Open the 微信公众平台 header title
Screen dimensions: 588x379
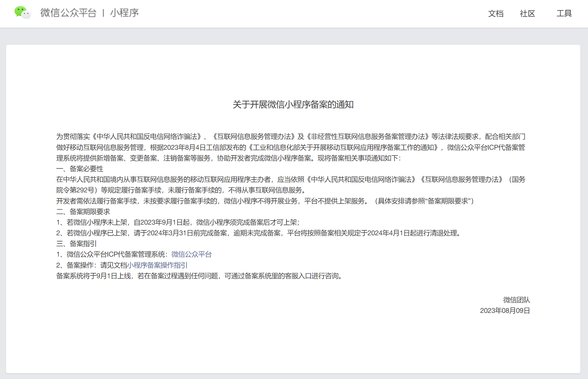tap(68, 13)
